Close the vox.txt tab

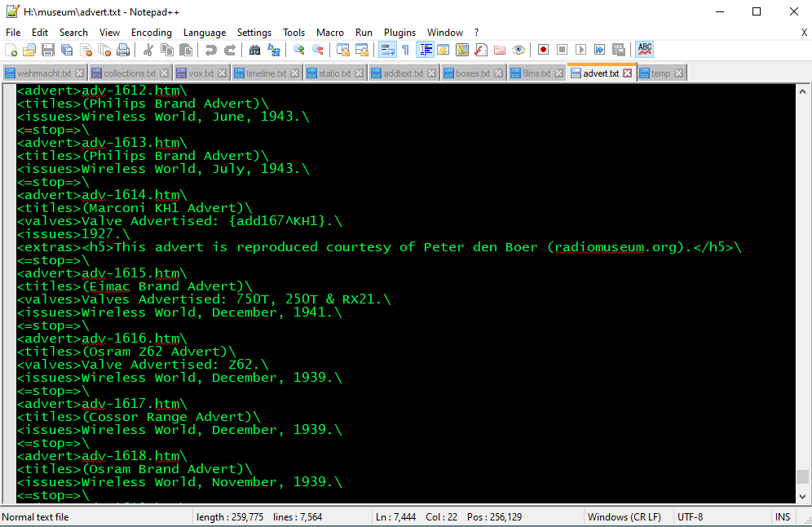pos(223,73)
